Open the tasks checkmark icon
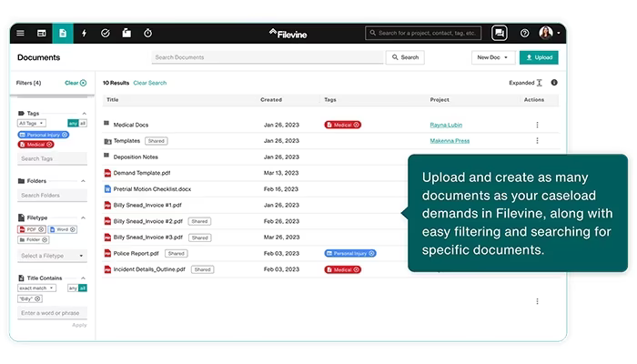The width and height of the screenshot is (637, 364). click(106, 34)
